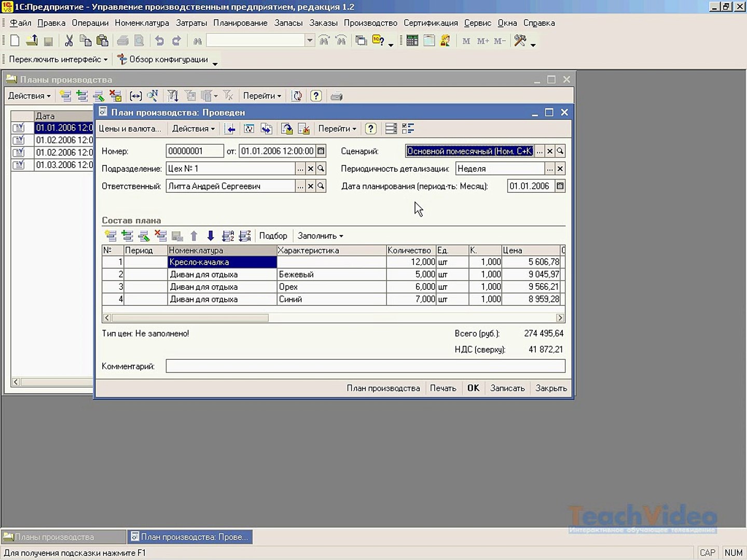This screenshot has height=560, width=747.
Task: Click the Paste clipboard icon
Action: 102,40
